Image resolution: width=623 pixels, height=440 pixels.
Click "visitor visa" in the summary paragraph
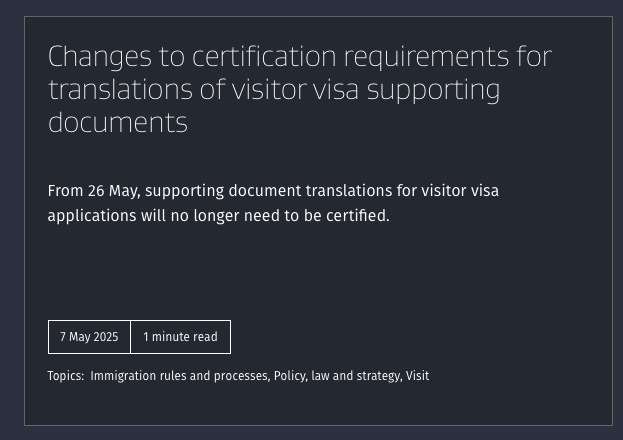pos(460,191)
